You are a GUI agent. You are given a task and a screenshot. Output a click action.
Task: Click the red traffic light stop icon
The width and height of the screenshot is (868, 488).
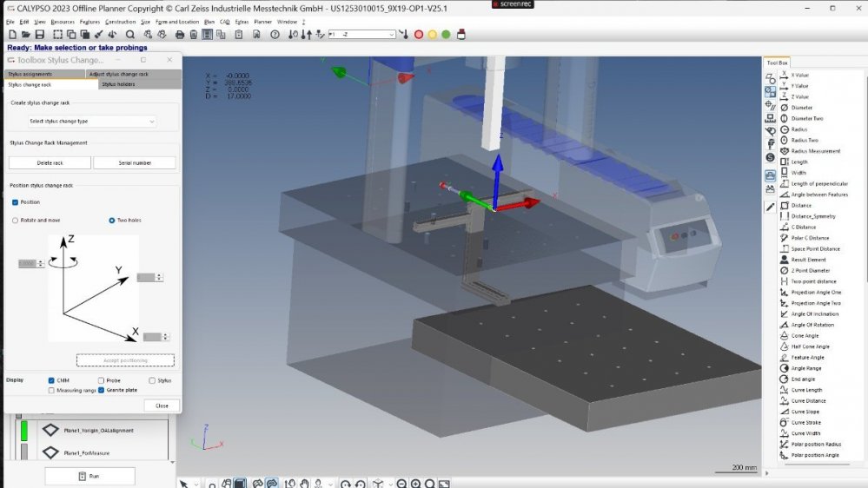click(419, 35)
